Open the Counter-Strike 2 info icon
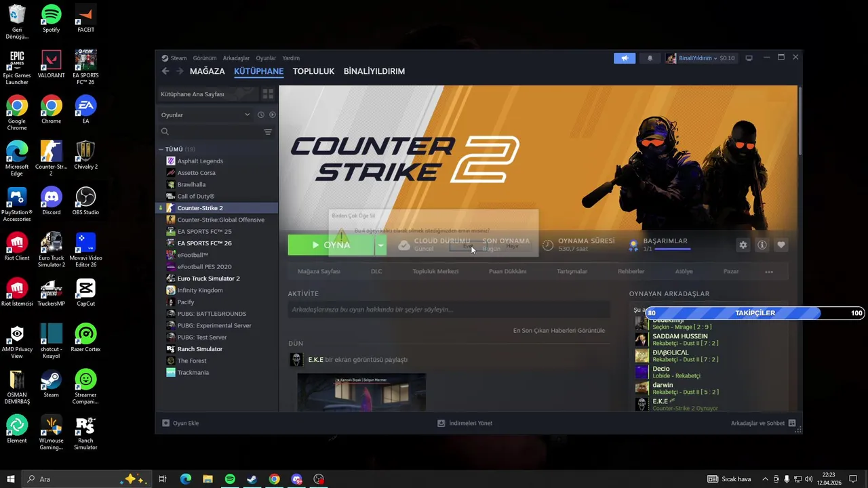The image size is (868, 488). point(762,245)
